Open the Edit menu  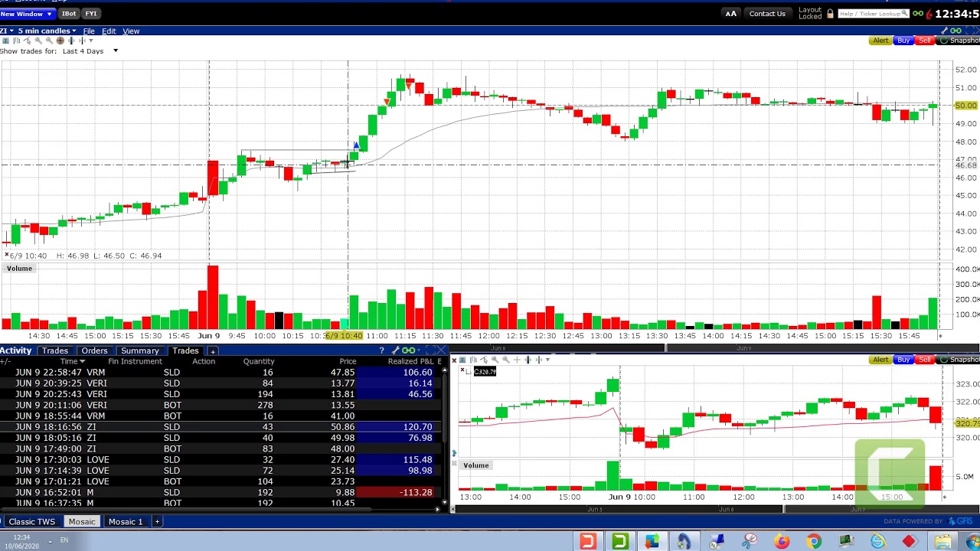coord(109,31)
